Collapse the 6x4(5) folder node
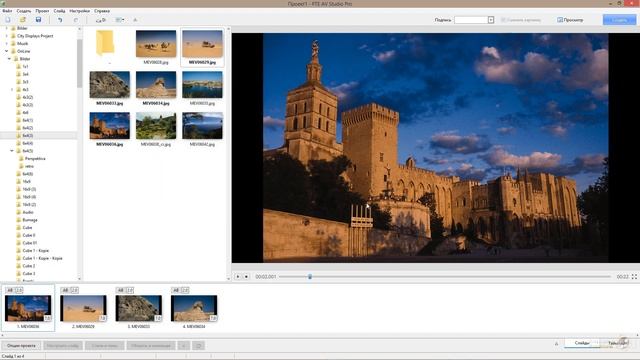640x360 pixels. [x=12, y=151]
